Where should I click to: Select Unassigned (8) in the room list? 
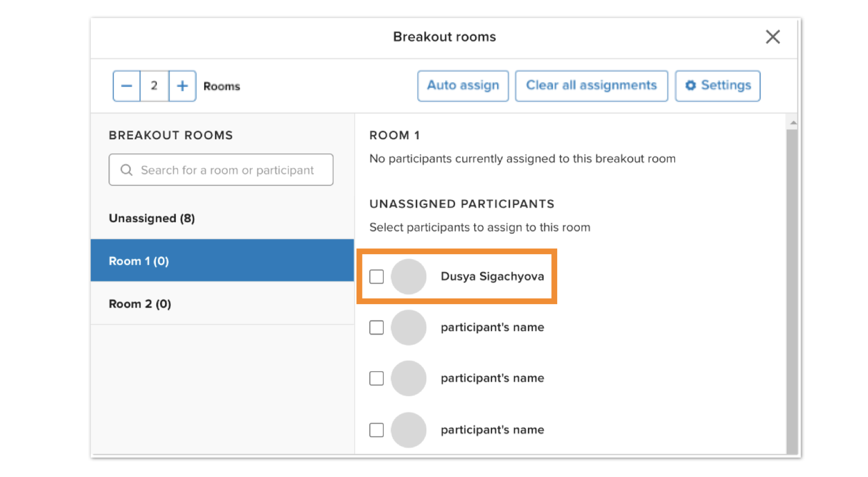click(152, 218)
